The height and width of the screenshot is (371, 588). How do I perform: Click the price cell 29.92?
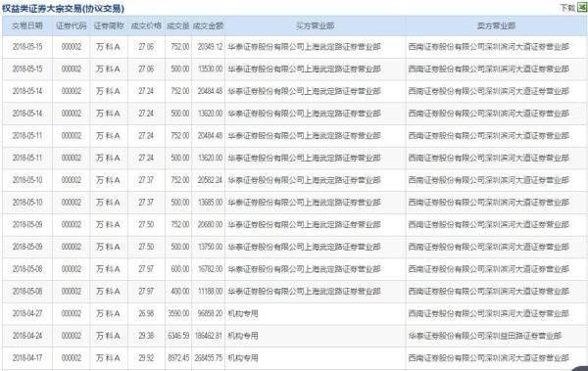tap(146, 358)
